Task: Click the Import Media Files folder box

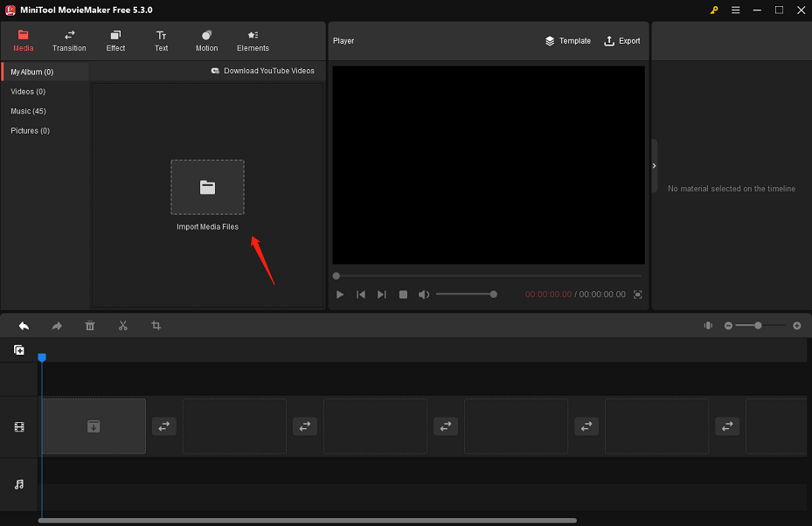Action: (x=208, y=187)
